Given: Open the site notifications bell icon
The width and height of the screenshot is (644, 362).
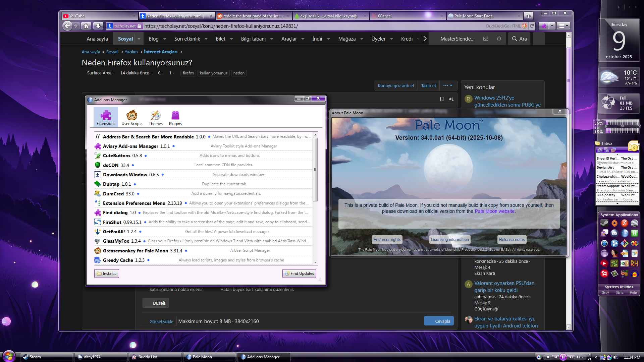Looking at the screenshot, I should click(499, 39).
